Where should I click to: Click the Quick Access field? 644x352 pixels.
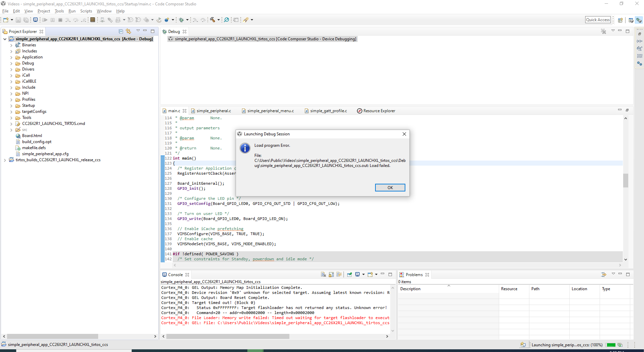tap(598, 20)
